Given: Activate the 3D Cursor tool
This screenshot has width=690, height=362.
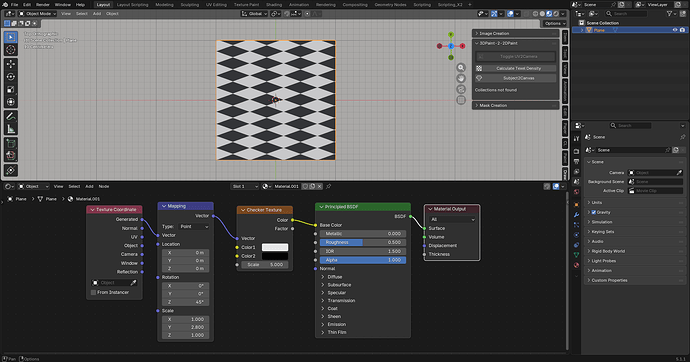Looking at the screenshot, I should click(11, 50).
